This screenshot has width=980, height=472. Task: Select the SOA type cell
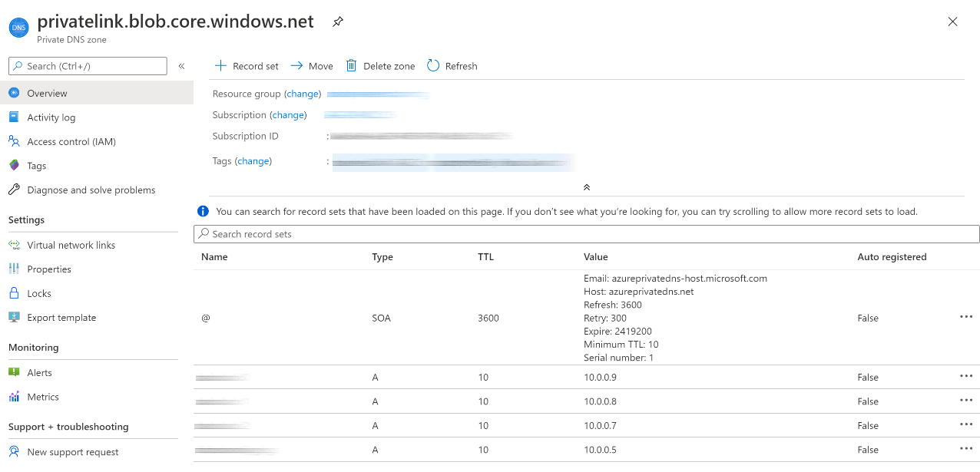pos(382,318)
